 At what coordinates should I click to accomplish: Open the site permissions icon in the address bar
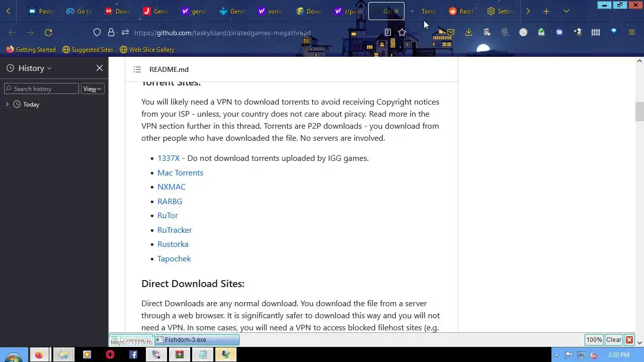(125, 33)
